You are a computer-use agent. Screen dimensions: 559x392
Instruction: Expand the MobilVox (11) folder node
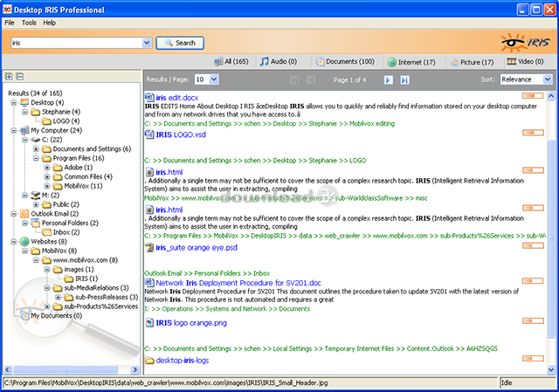point(46,186)
